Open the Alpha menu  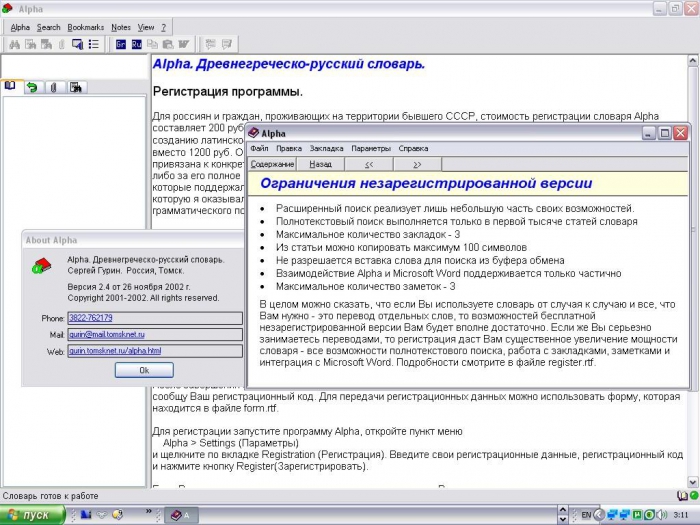pyautogui.click(x=20, y=27)
